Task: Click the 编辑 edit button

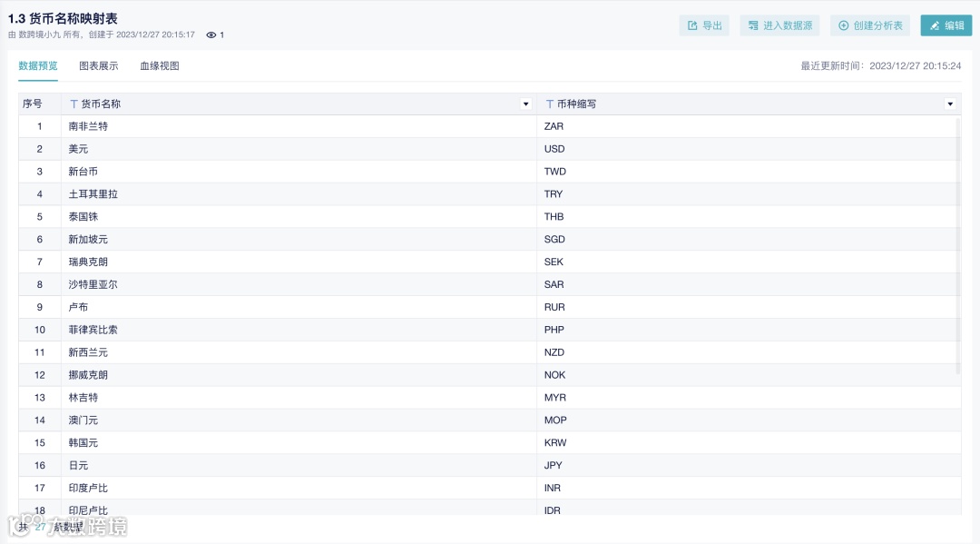Action: [x=946, y=25]
